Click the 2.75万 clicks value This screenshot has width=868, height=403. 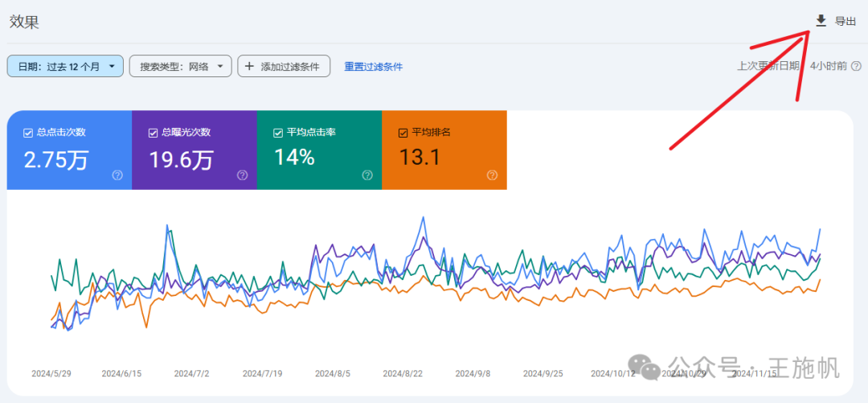pos(56,159)
